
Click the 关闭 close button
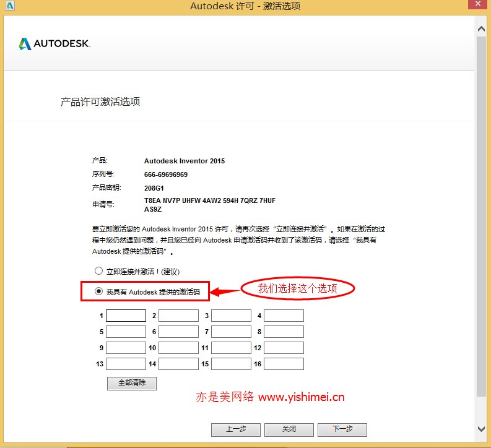(289, 429)
